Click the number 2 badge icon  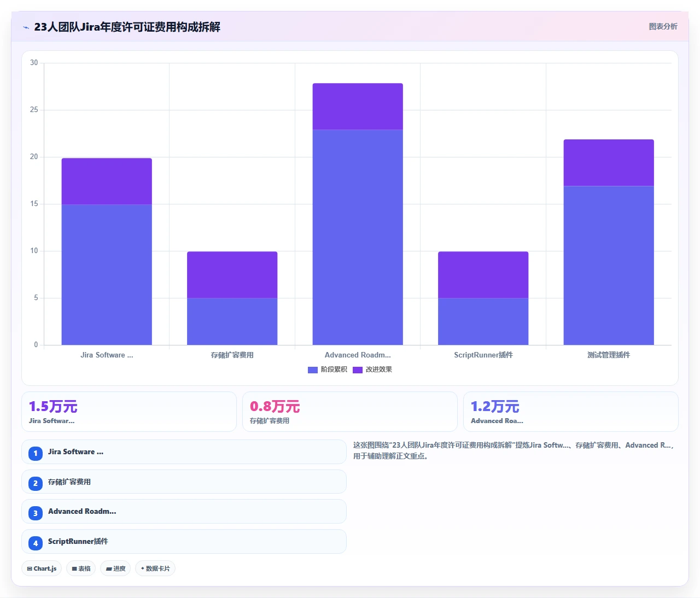click(36, 483)
